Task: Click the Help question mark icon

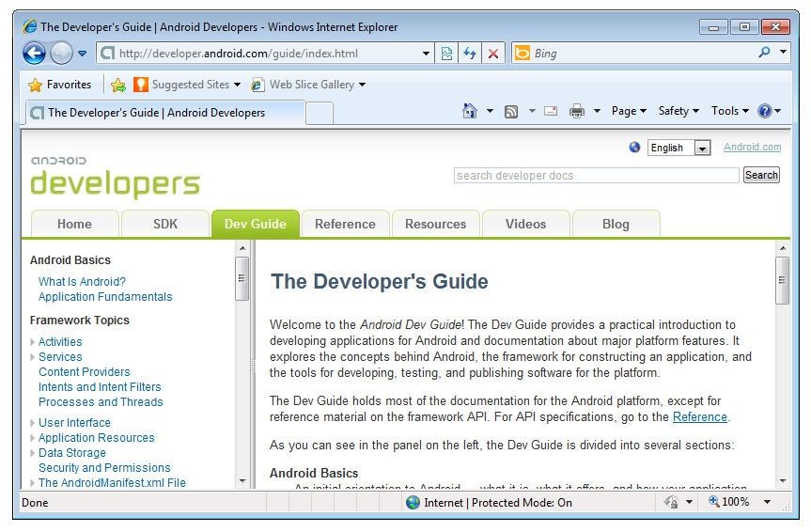Action: (x=765, y=111)
